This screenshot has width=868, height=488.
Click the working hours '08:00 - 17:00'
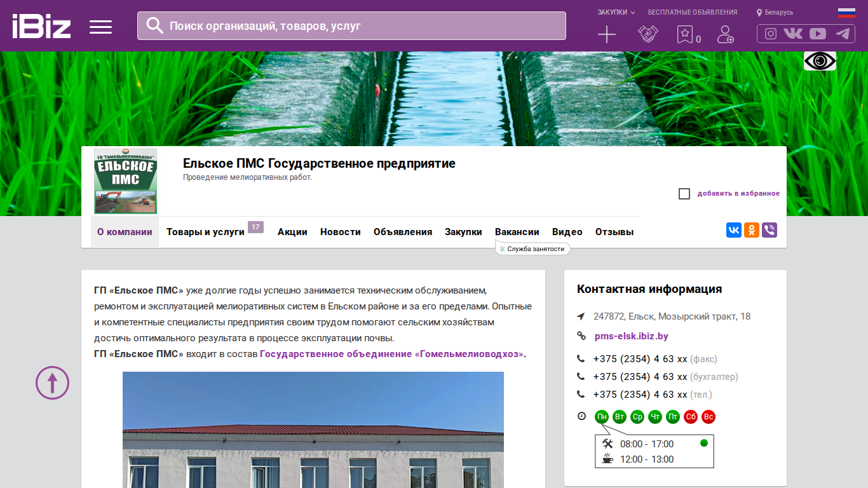pyautogui.click(x=647, y=444)
